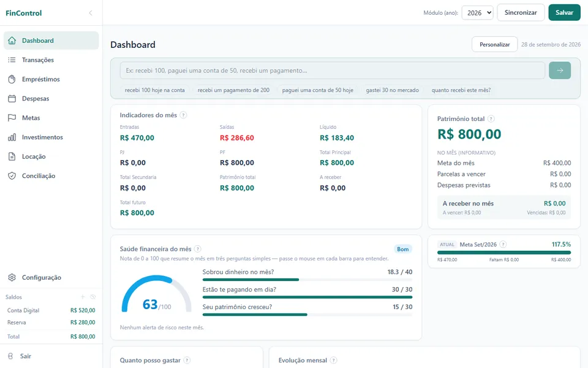
Task: Click the Dashboard house icon in the sidebar
Action: click(x=12, y=40)
